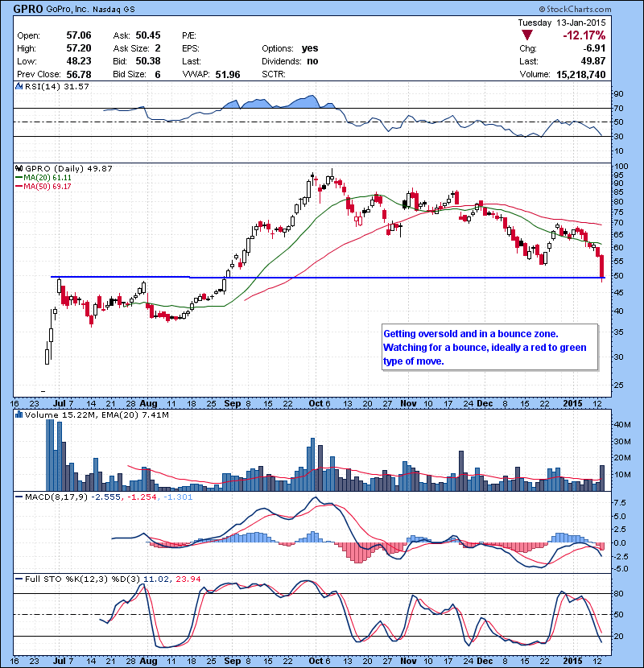The image size is (644, 668).
Task: Click the RSI(14) legend icon
Action: pos(19,86)
